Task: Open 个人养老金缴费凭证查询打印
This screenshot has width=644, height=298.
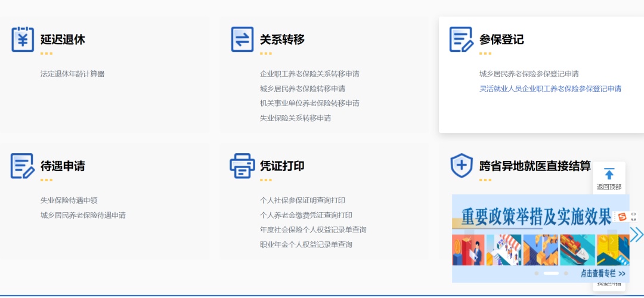Action: [306, 215]
